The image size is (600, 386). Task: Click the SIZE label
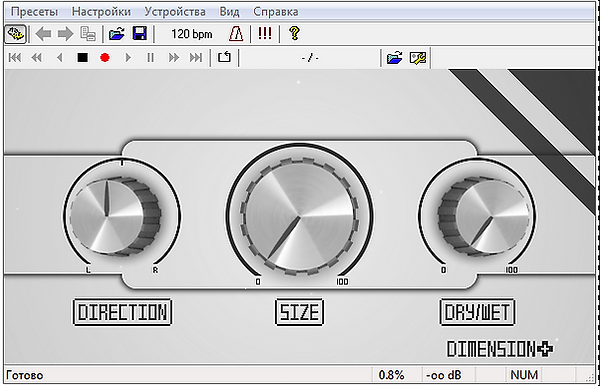pos(299,313)
